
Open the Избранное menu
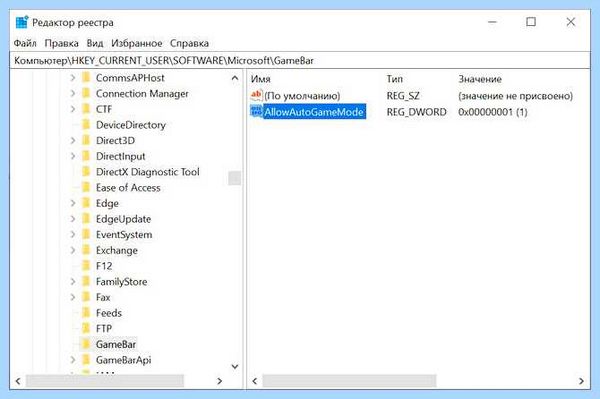(137, 43)
